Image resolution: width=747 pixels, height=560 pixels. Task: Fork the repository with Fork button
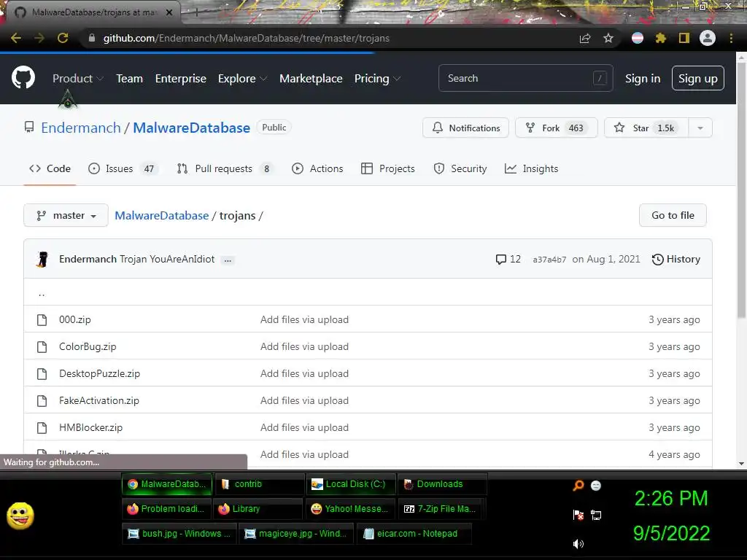click(557, 128)
